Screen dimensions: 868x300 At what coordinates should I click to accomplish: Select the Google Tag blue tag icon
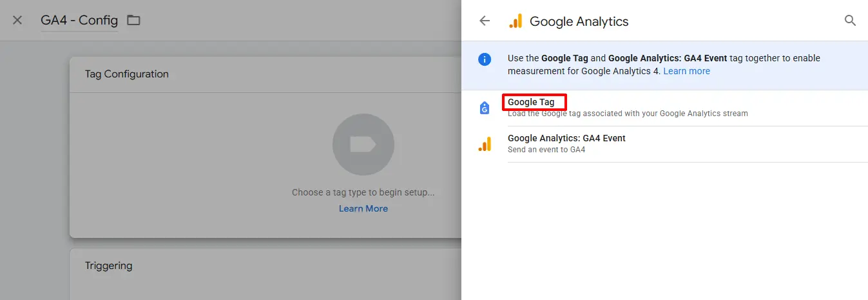pyautogui.click(x=485, y=108)
